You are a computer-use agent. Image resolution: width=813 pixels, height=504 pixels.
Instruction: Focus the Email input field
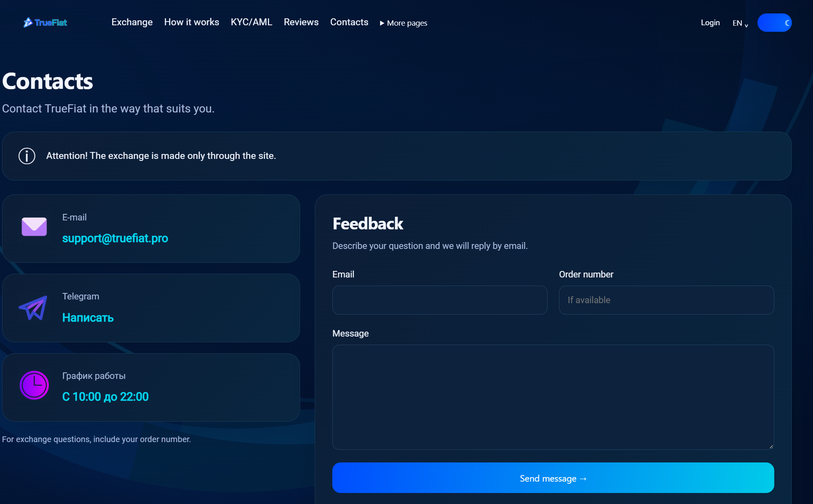(440, 300)
